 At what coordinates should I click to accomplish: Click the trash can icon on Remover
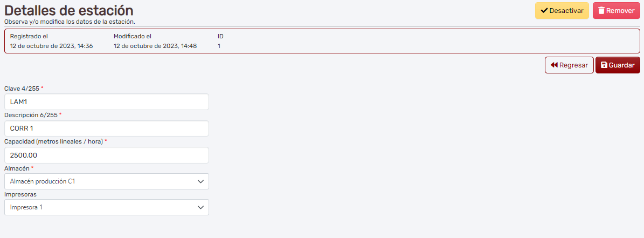tap(601, 11)
